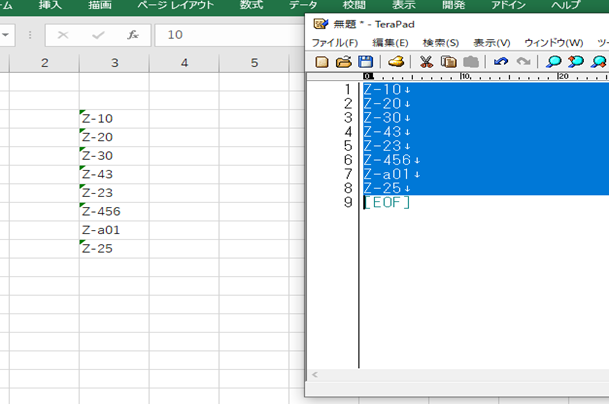Click TeraPad line 4 text Z-43
609x404 pixels.
point(382,132)
